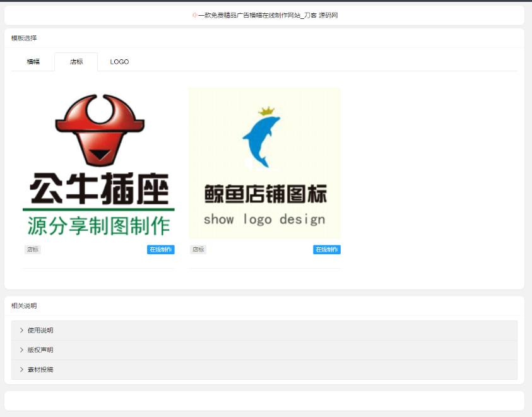Click 在线制作 under the 公牛插座 template
The width and height of the screenshot is (532, 417).
[161, 250]
